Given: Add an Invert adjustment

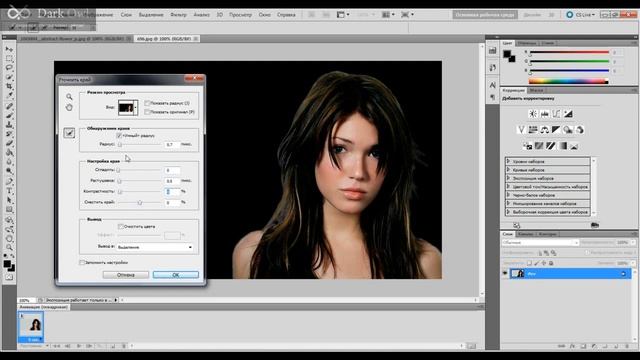Looking at the screenshot, I should pos(527,146).
